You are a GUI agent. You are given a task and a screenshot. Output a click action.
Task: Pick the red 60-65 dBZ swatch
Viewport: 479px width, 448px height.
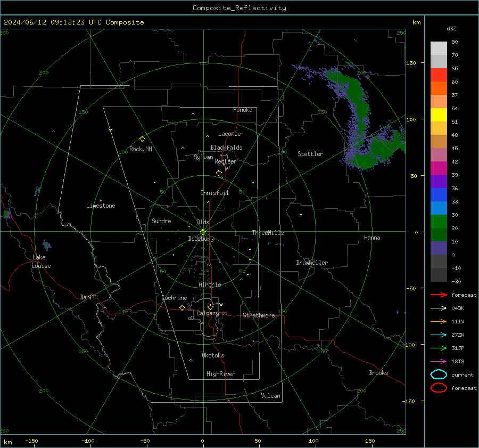(439, 75)
